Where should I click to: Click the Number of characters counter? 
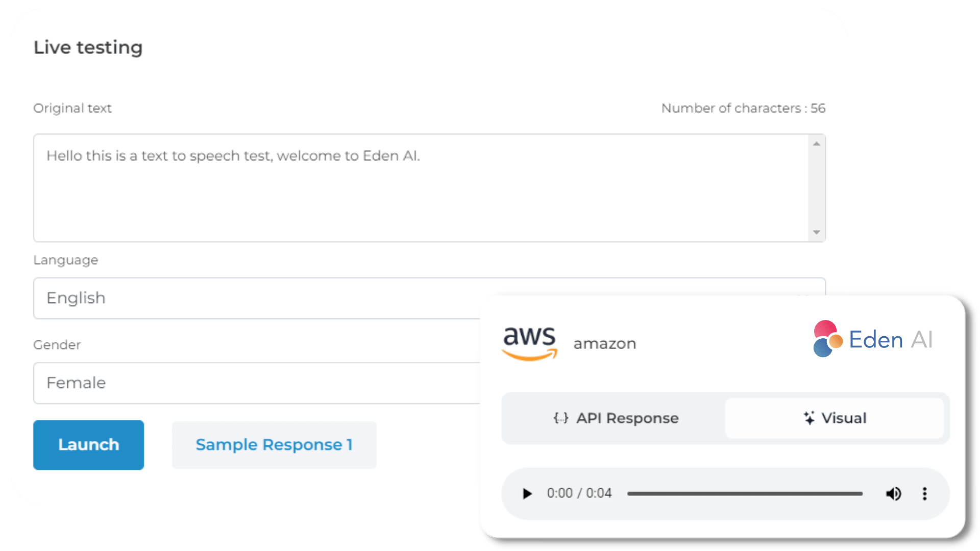743,108
